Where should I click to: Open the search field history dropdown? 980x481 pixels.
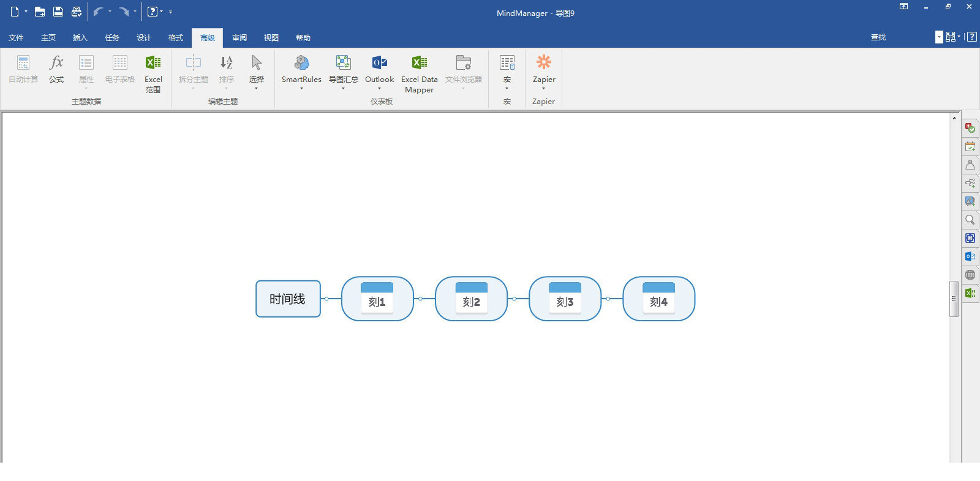tap(939, 37)
